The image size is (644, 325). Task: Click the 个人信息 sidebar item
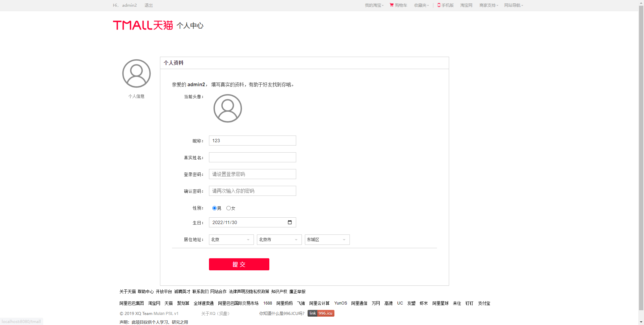coord(137,96)
